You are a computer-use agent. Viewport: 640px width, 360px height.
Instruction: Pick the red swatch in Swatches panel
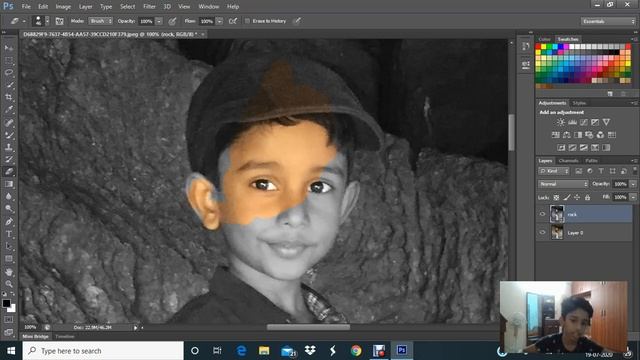pos(538,47)
